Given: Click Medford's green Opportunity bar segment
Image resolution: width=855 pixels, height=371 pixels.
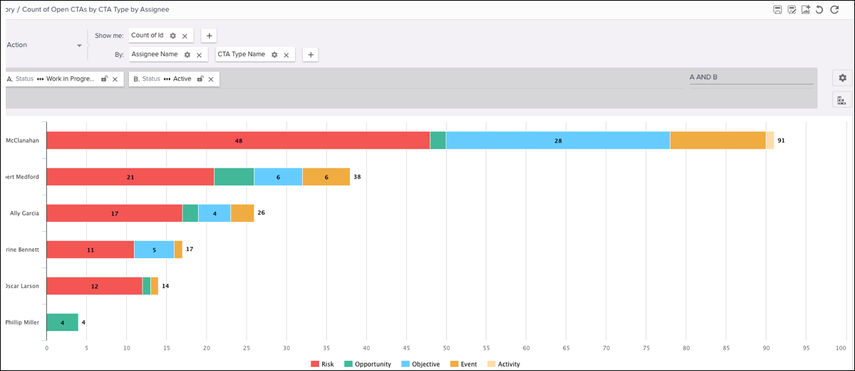Looking at the screenshot, I should point(234,177).
